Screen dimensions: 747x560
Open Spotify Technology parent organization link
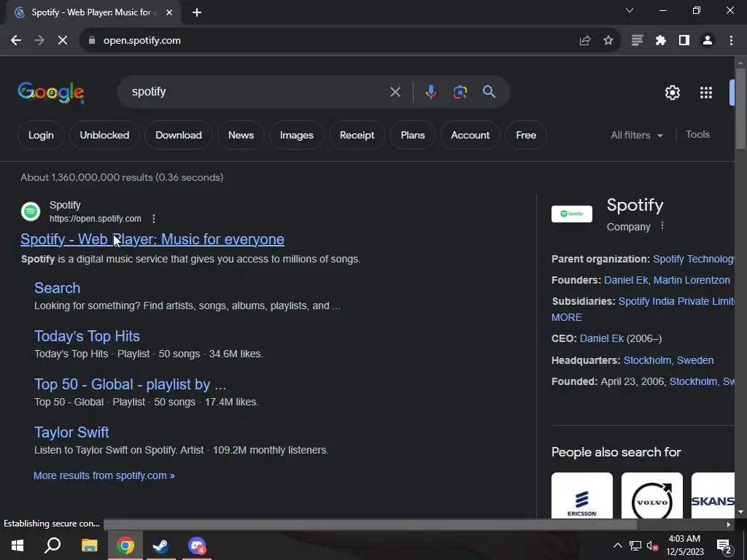pyautogui.click(x=693, y=259)
